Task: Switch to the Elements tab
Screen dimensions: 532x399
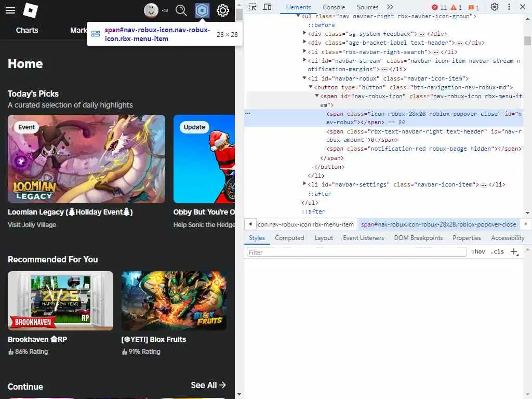Action: pos(298,7)
